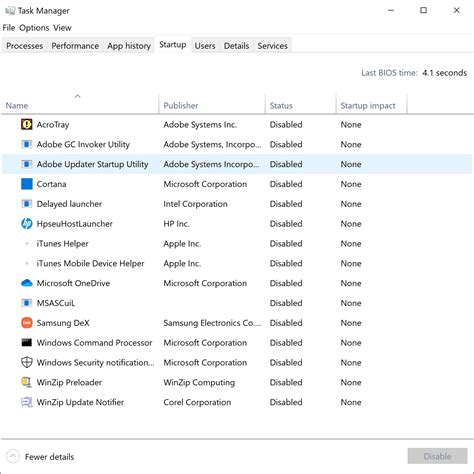Click the AcroTray icon
This screenshot has height=474, width=474.
27,125
